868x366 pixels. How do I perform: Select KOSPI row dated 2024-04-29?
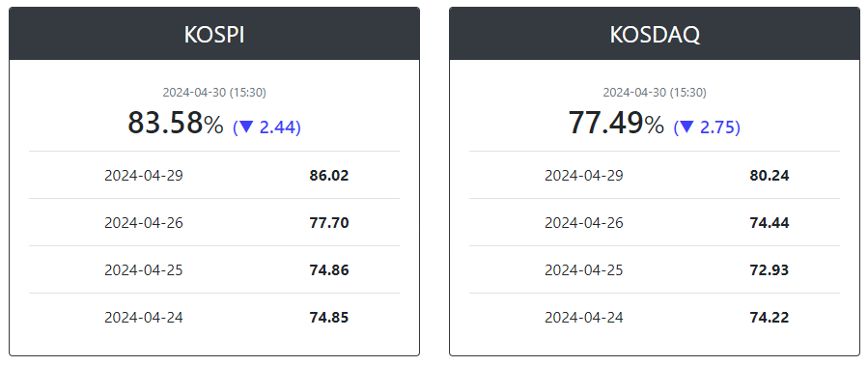point(214,175)
